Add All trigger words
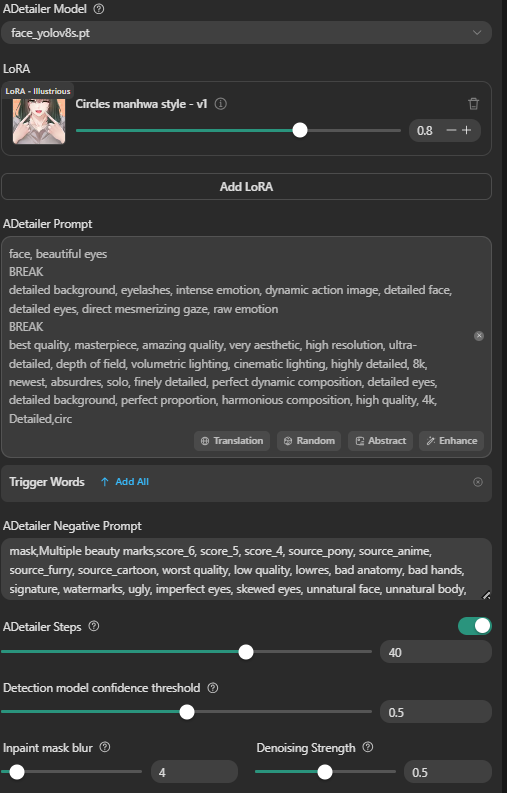The height and width of the screenshot is (793, 507). 124,481
